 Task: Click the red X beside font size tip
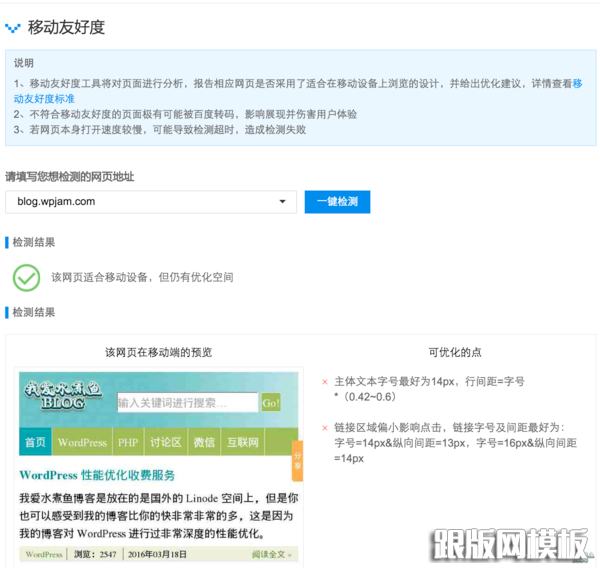click(x=325, y=381)
